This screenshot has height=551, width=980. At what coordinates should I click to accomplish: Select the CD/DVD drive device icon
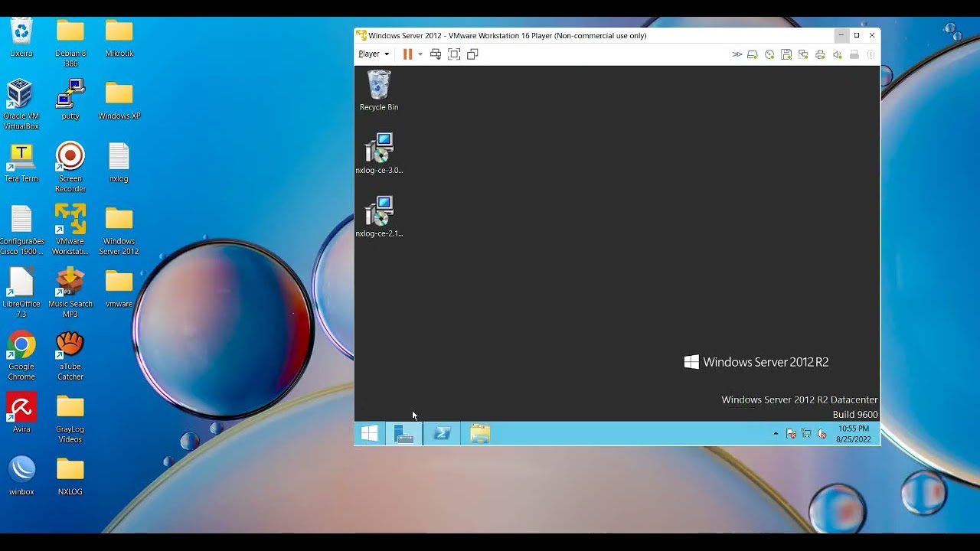tap(769, 54)
